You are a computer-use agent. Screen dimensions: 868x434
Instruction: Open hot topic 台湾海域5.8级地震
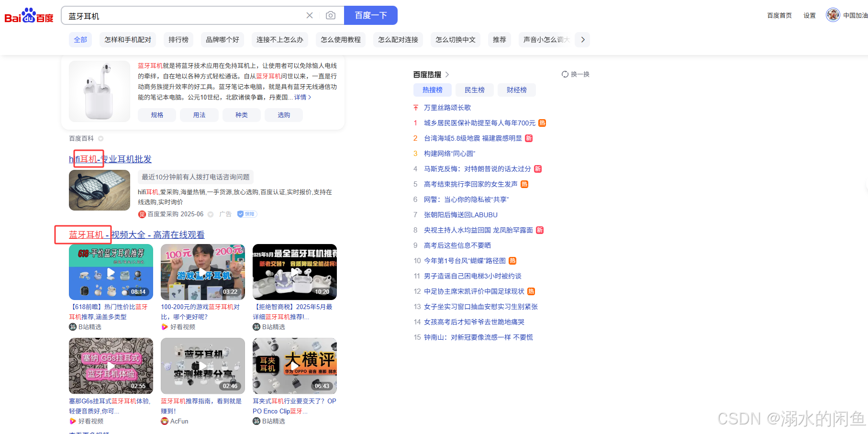click(473, 138)
